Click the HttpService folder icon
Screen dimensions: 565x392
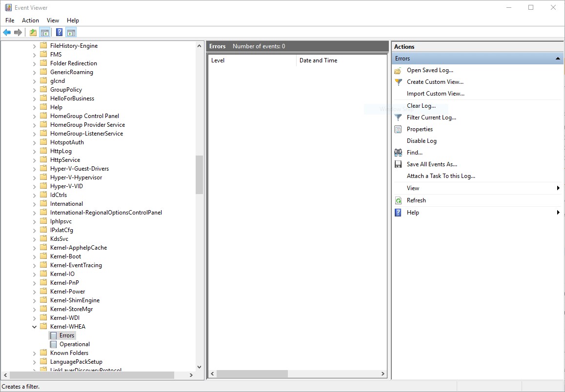pyautogui.click(x=43, y=159)
